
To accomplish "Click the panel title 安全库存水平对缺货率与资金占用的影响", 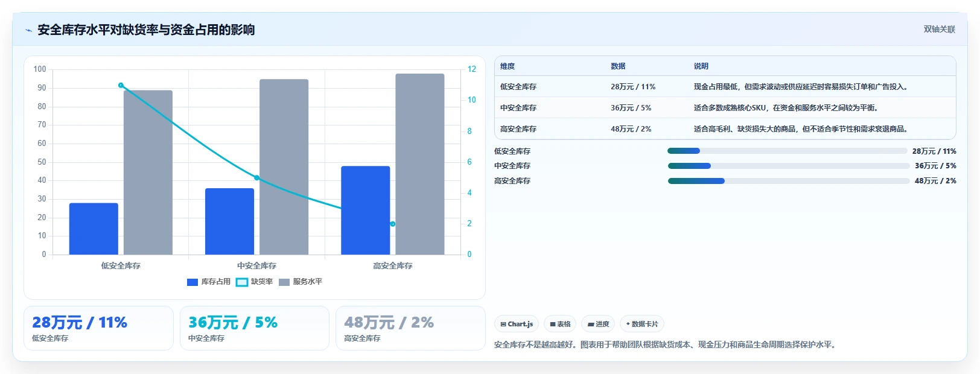I will 146,30.
